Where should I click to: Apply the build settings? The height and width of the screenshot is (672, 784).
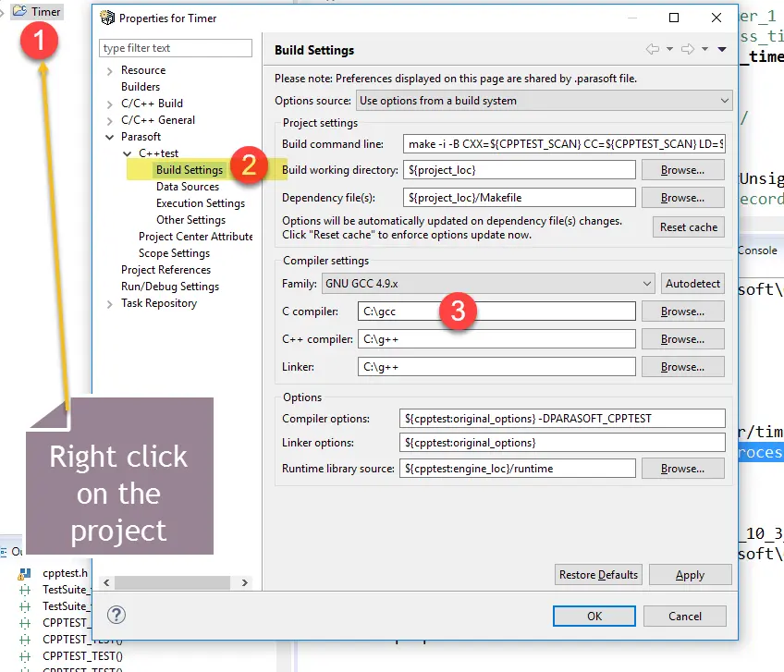tap(690, 575)
